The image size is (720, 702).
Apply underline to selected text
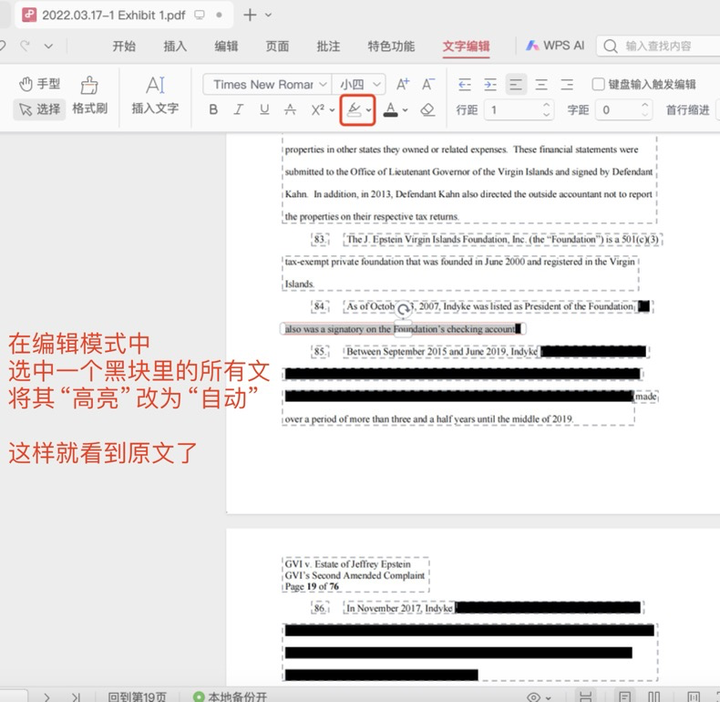point(264,110)
